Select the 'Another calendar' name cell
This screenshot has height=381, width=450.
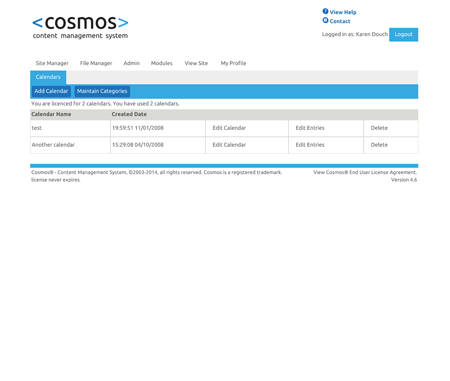click(70, 145)
